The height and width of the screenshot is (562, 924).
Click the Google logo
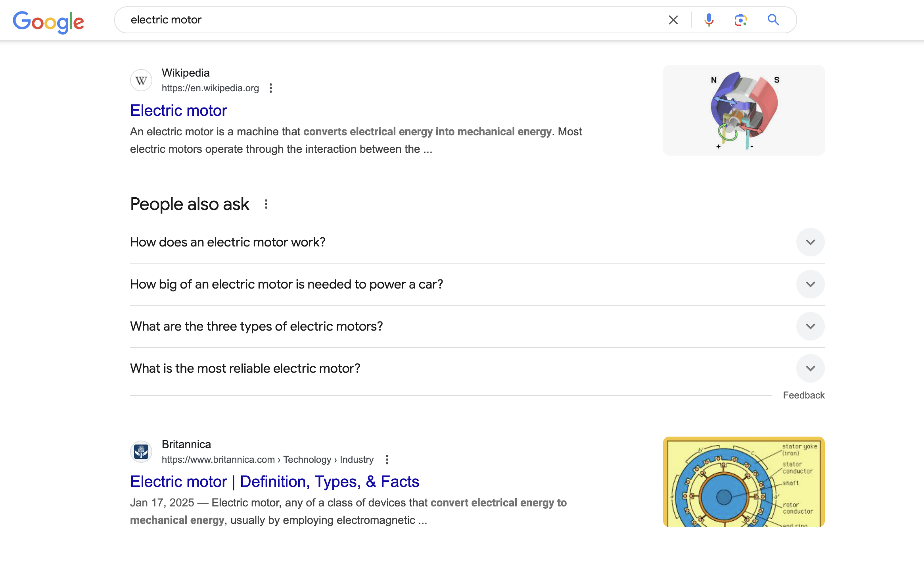point(48,21)
